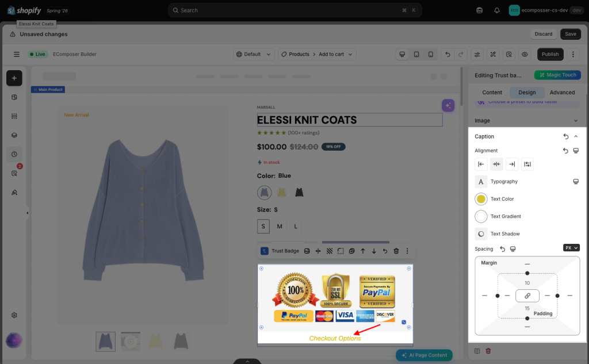The height and width of the screenshot is (364, 589).
Task: Click the Shopify search field
Action: [x=295, y=10]
